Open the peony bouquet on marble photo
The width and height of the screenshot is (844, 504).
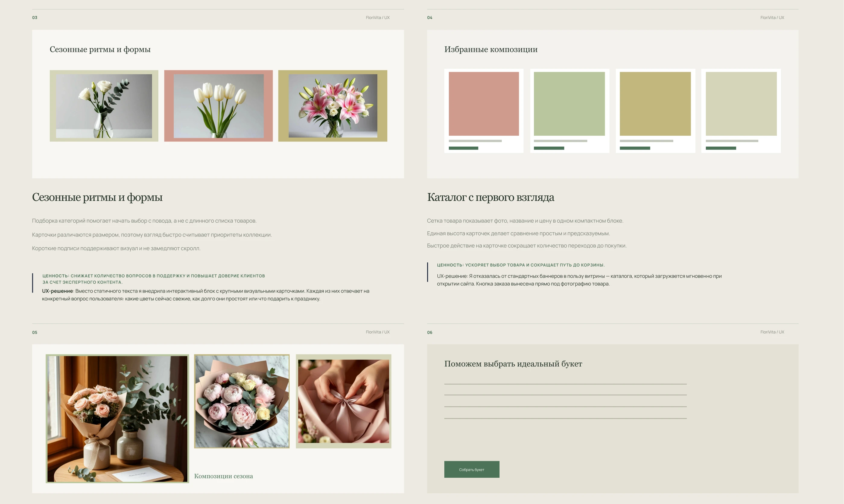[x=242, y=401]
